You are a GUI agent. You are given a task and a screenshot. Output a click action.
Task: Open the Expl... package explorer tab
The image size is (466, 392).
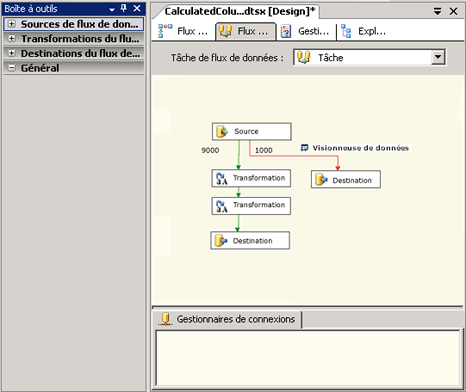click(364, 31)
